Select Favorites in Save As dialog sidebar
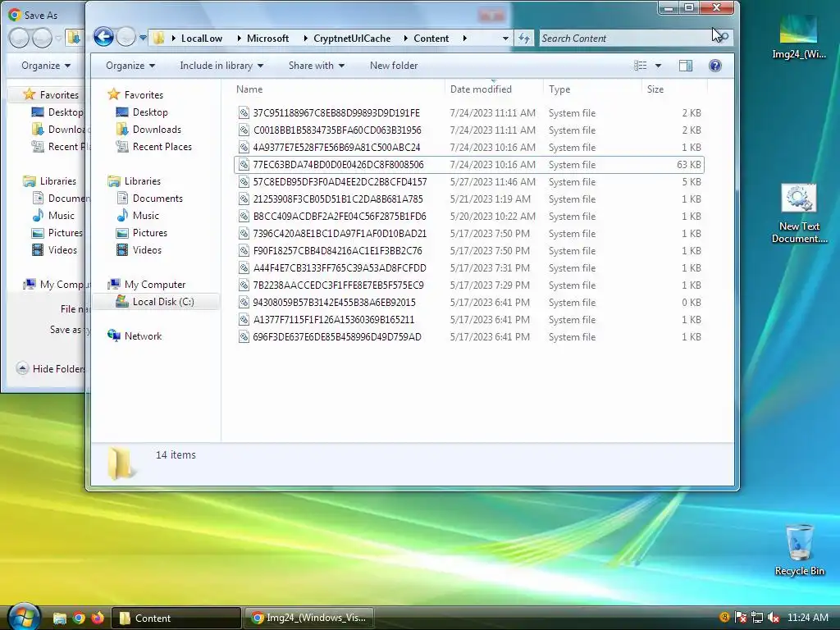 pos(52,95)
